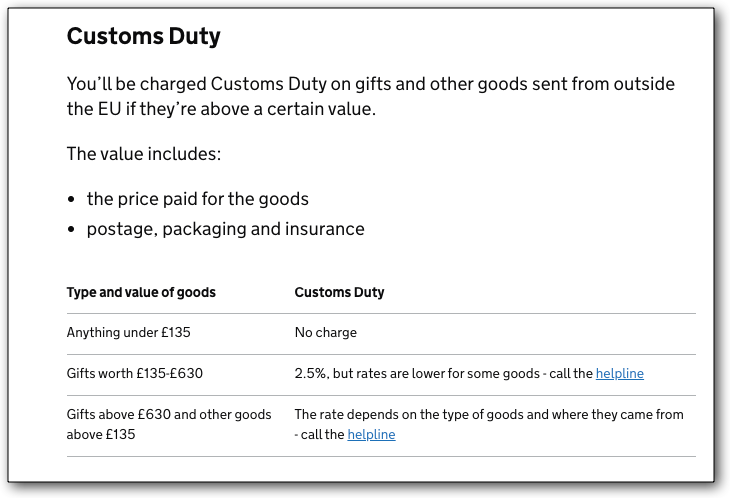Click the 'Gifts above £630 and other goods' cell
Viewport: 730px width, 498px height.
[168, 415]
